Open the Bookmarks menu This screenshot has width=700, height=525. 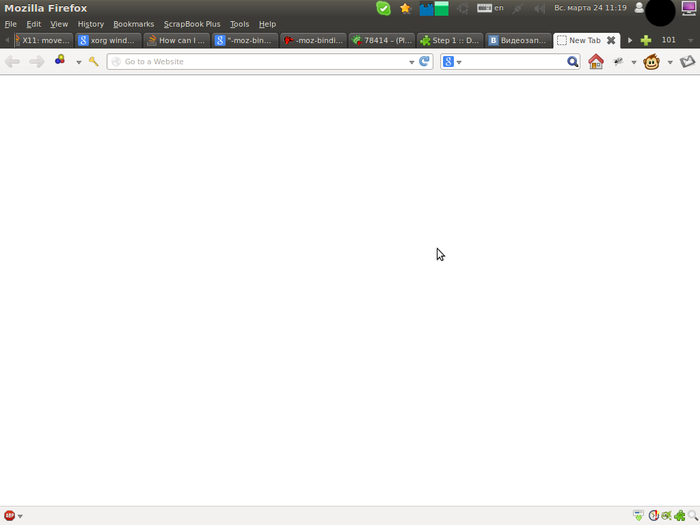[x=133, y=24]
